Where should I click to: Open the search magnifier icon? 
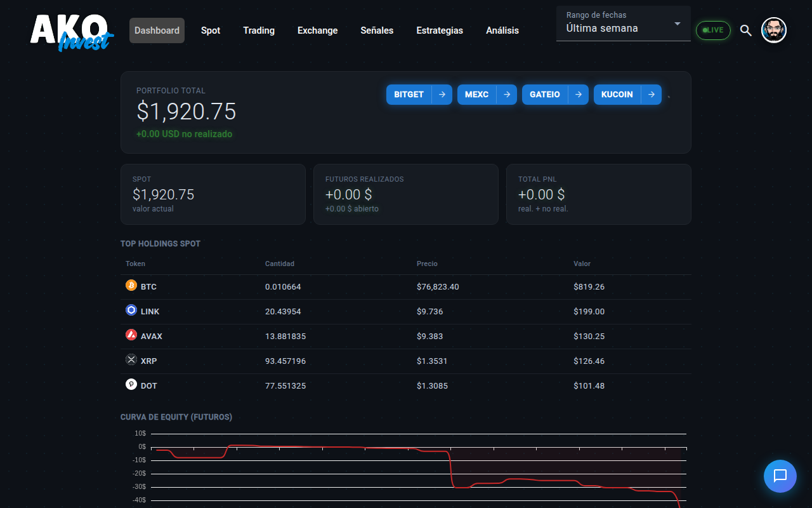click(x=746, y=30)
